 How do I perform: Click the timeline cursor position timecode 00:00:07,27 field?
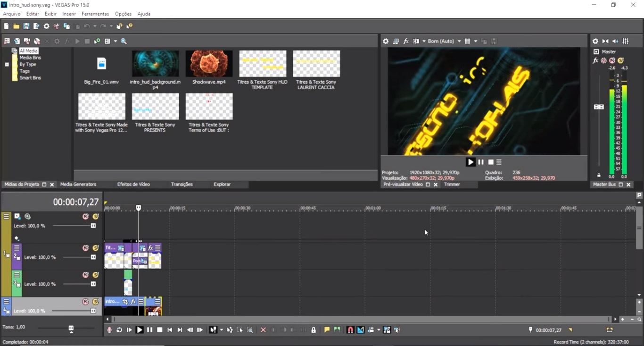point(76,202)
